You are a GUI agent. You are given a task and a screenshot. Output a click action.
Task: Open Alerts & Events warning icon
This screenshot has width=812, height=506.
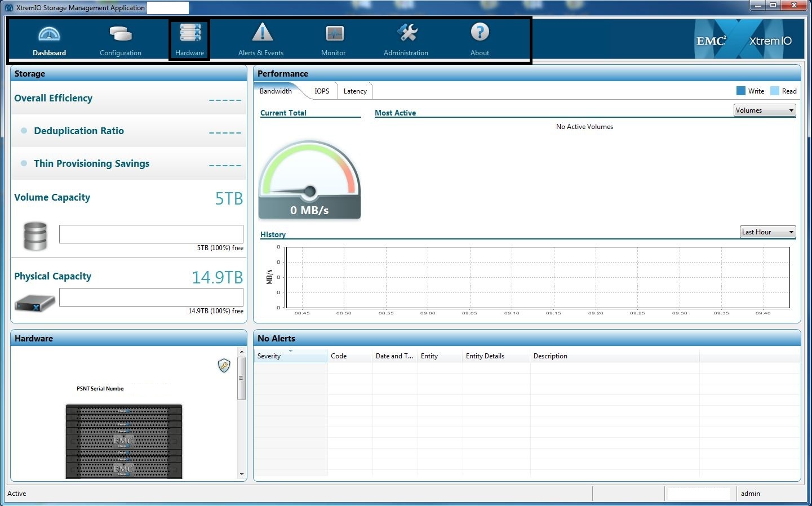click(261, 33)
